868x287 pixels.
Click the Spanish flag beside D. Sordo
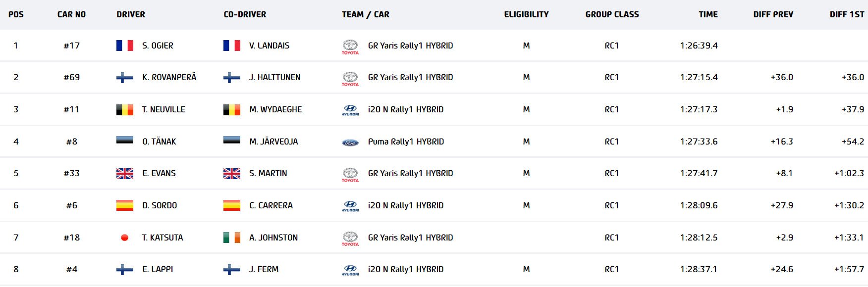pos(125,205)
